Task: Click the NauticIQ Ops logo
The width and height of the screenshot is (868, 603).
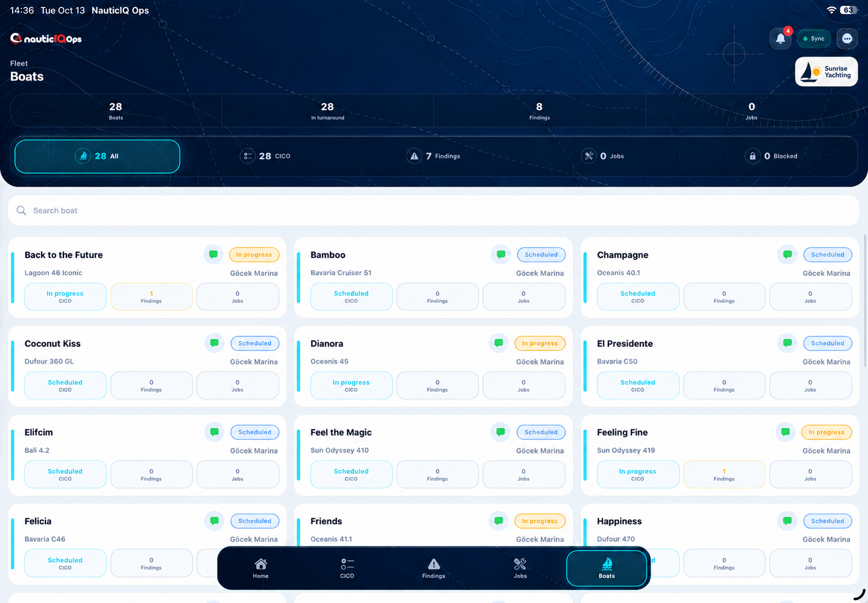Action: tap(46, 39)
